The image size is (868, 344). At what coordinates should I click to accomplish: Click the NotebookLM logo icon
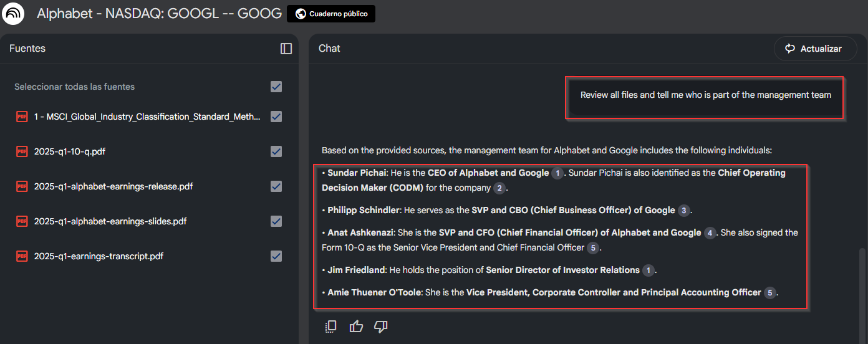point(13,13)
